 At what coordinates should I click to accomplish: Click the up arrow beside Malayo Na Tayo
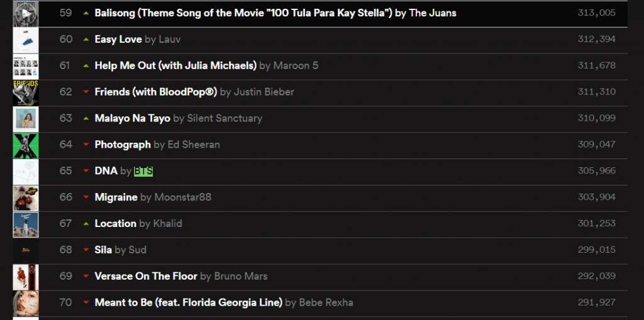coord(86,118)
